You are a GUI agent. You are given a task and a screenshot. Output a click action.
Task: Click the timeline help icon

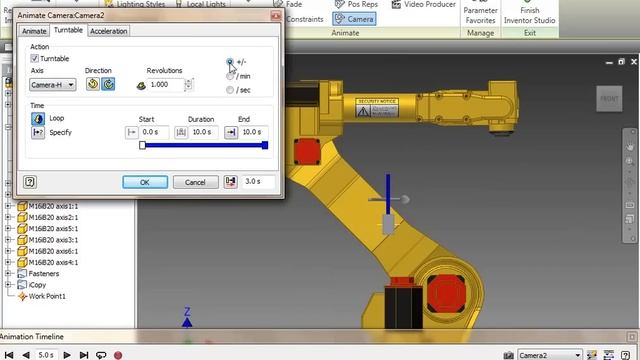625,355
